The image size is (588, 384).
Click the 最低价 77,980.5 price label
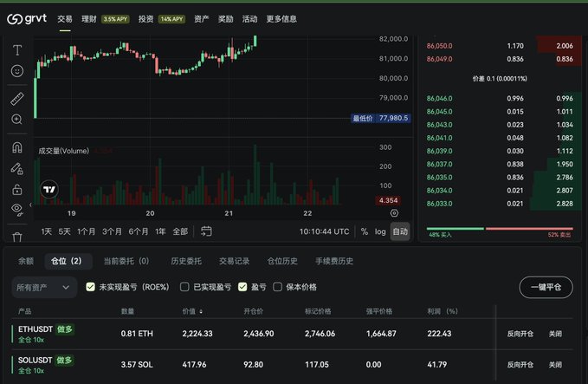tap(381, 118)
